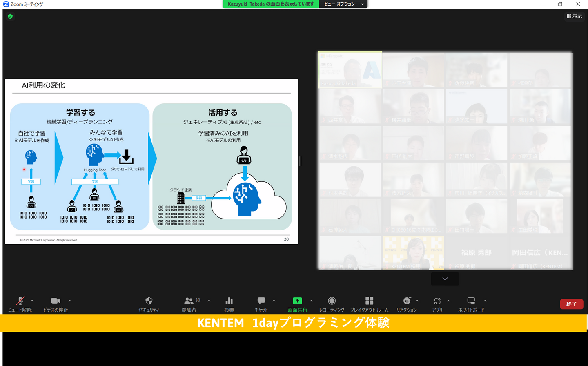Viewport: 588px width, 366px height.
Task: Open the チャット chat panel
Action: (261, 304)
